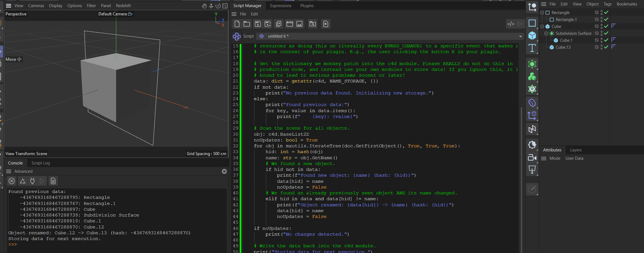Toggle green checkmark for Cube object
The height and width of the screenshot is (253, 644).
[x=606, y=26]
